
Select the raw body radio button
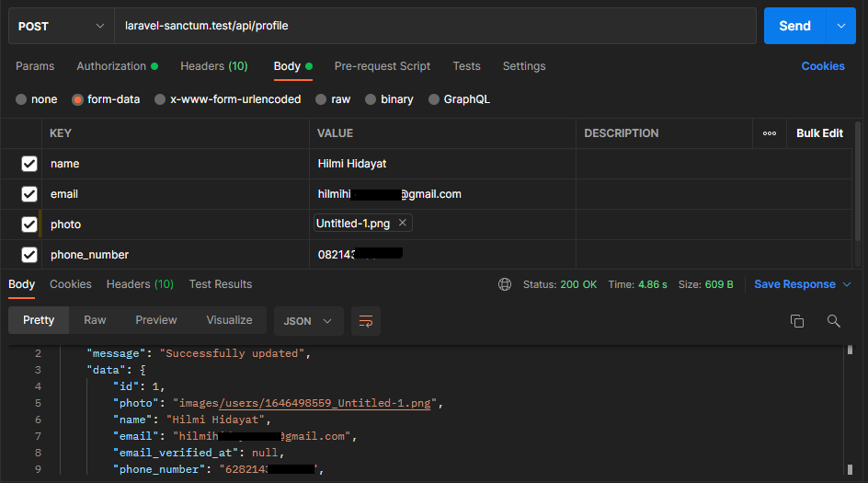click(x=321, y=99)
